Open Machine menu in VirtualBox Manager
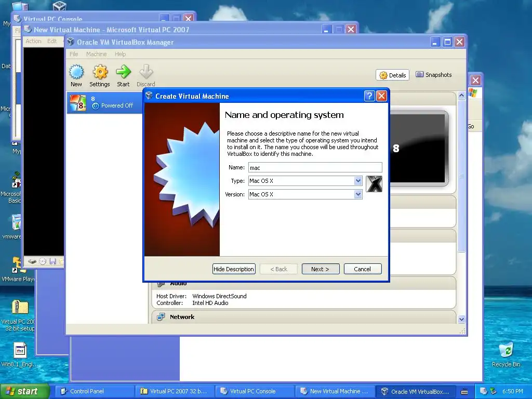The width and height of the screenshot is (532, 399). click(96, 54)
